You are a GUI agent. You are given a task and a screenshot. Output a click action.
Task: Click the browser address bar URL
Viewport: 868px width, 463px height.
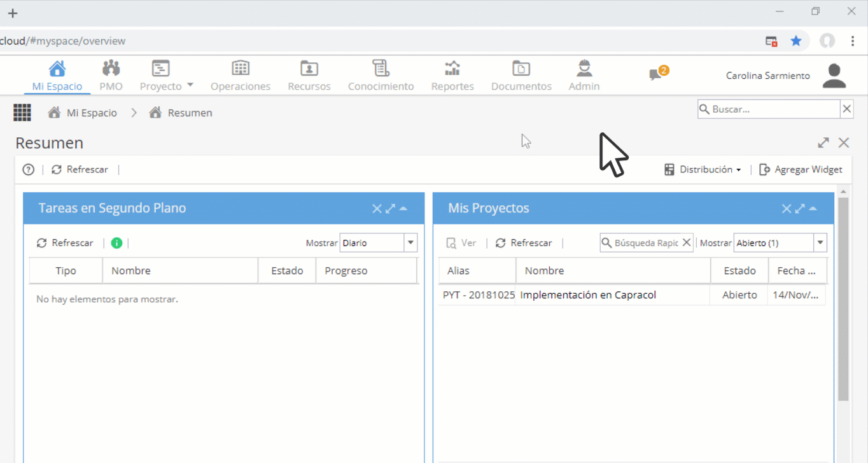tap(62, 41)
